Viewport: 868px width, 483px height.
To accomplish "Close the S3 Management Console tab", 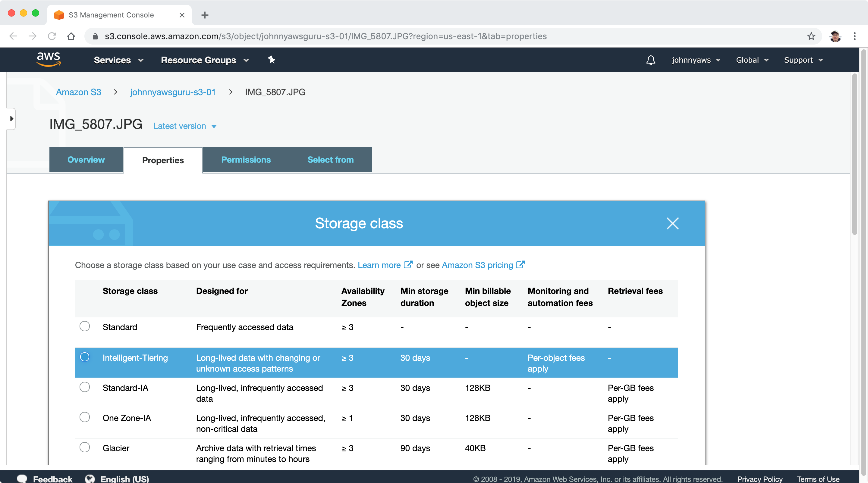I will point(182,15).
